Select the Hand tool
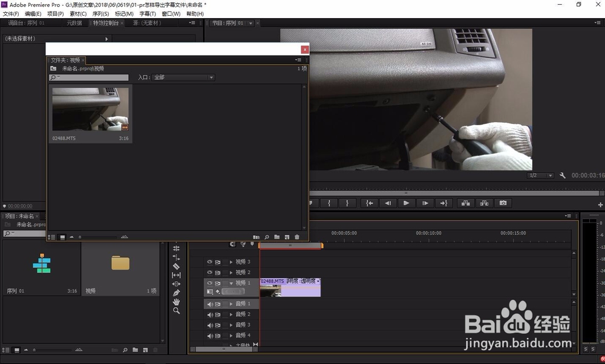The height and width of the screenshot is (364, 605). click(x=176, y=302)
